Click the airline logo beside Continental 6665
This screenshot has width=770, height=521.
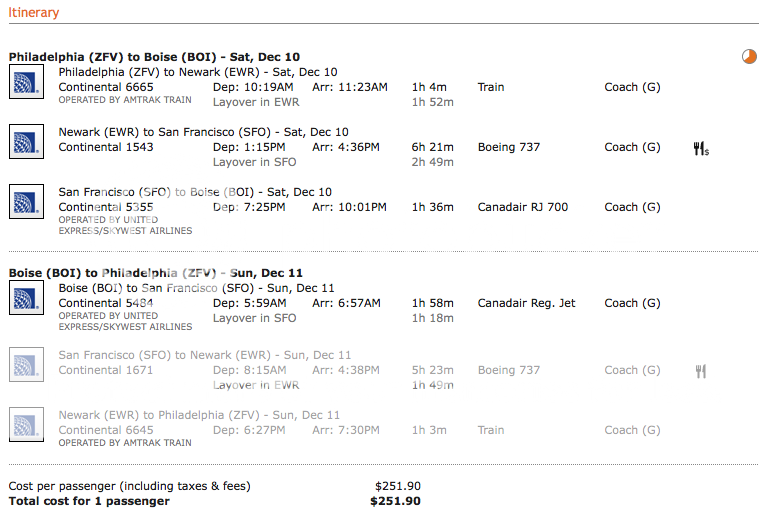pos(26,82)
